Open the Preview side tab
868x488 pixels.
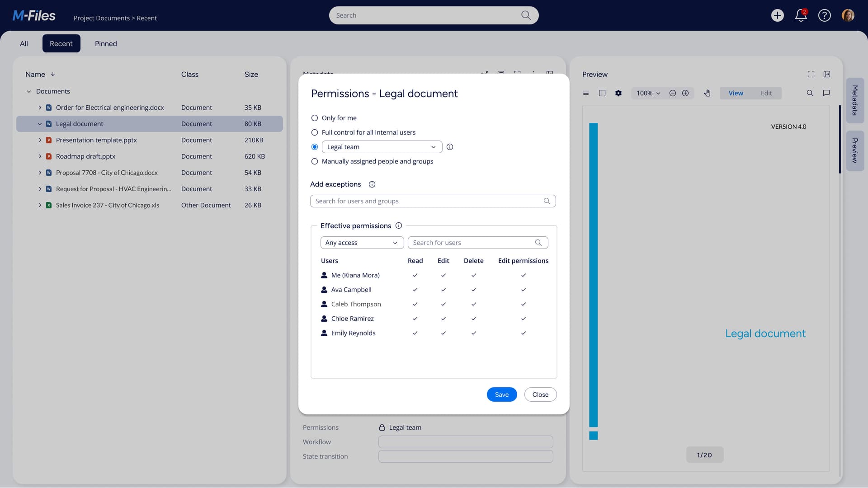click(855, 150)
